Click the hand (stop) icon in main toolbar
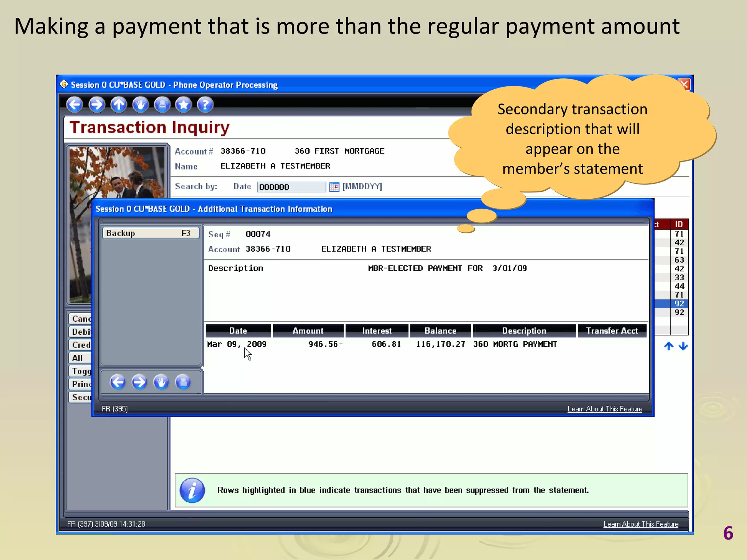The image size is (747, 560). pyautogui.click(x=140, y=105)
